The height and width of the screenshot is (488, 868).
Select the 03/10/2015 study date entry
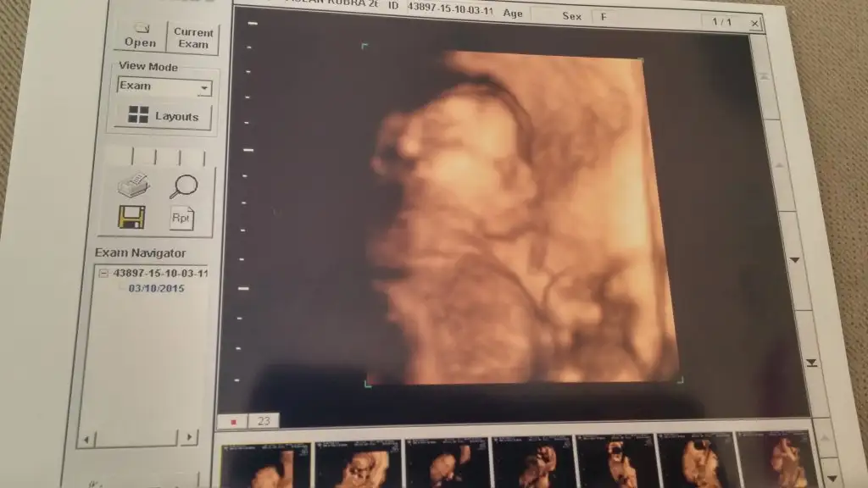(x=156, y=288)
